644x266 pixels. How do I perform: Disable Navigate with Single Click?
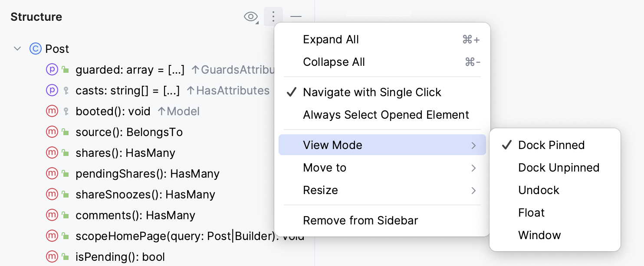coord(372,92)
